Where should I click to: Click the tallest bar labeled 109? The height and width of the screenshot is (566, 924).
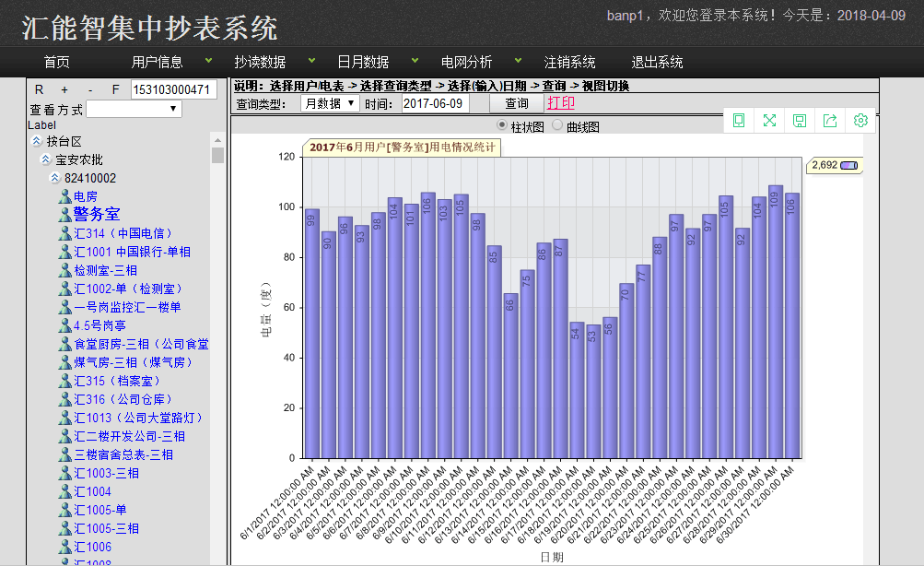(x=776, y=322)
